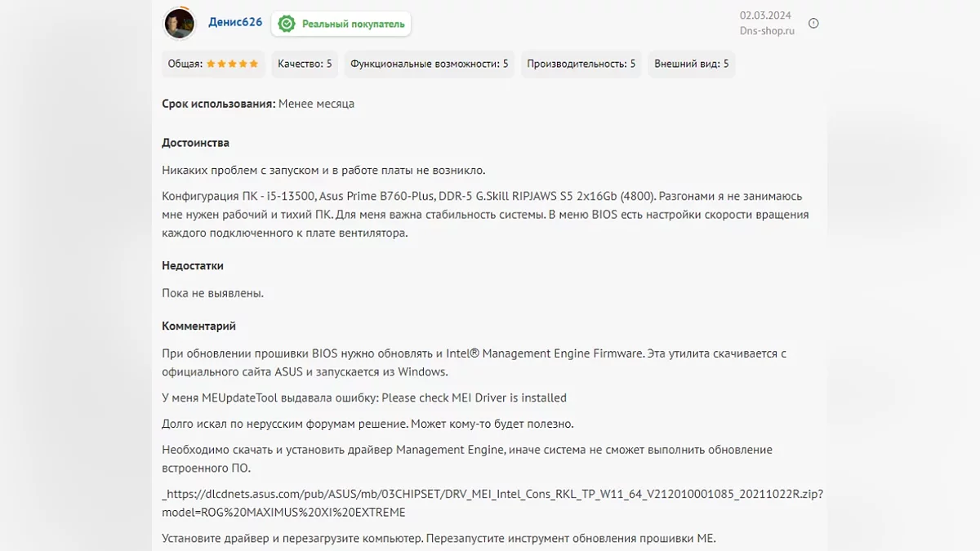The height and width of the screenshot is (551, 980).
Task: Click the fifth star in the overall rating
Action: [253, 64]
